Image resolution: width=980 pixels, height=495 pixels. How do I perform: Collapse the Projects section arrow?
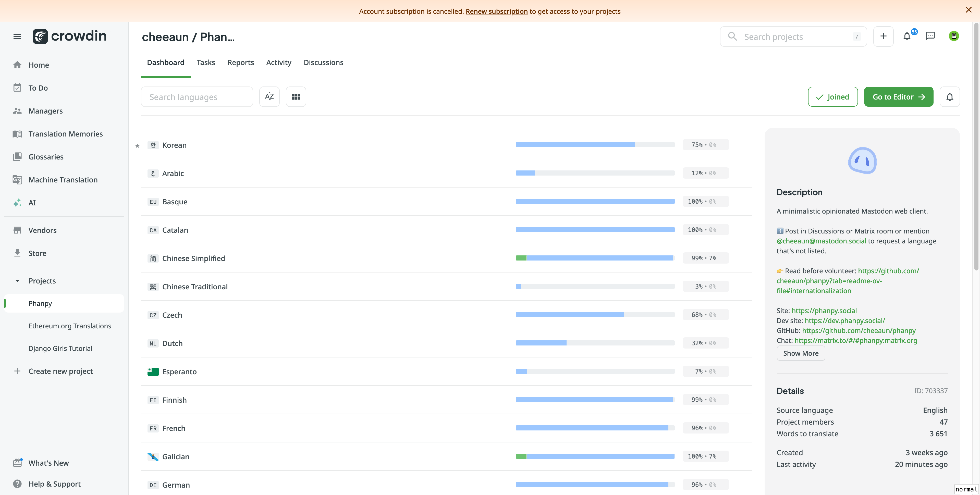point(17,281)
